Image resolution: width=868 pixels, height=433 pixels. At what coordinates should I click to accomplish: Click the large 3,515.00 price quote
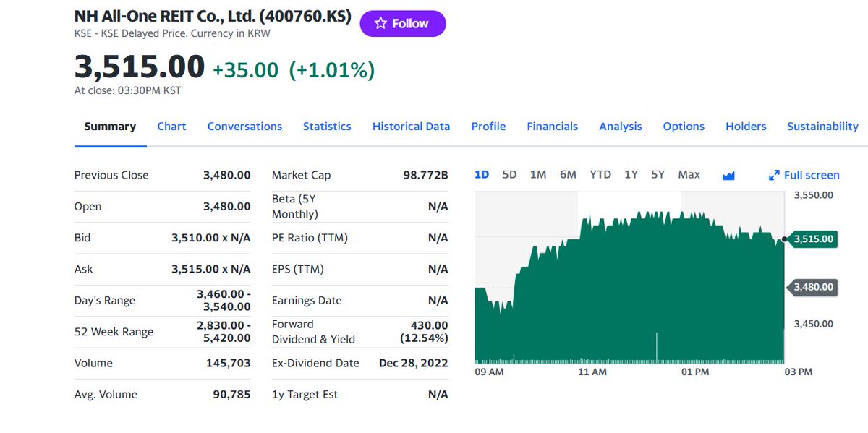140,67
